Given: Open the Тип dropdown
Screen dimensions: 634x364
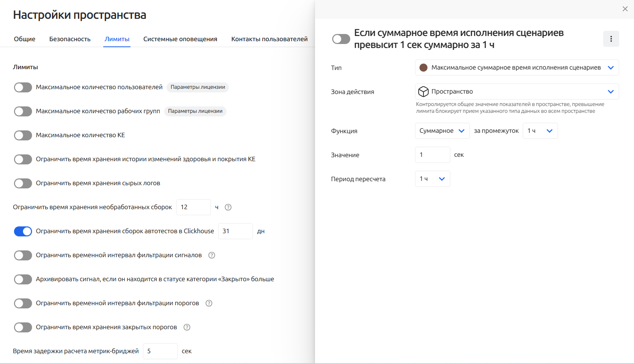Looking at the screenshot, I should pyautogui.click(x=517, y=68).
